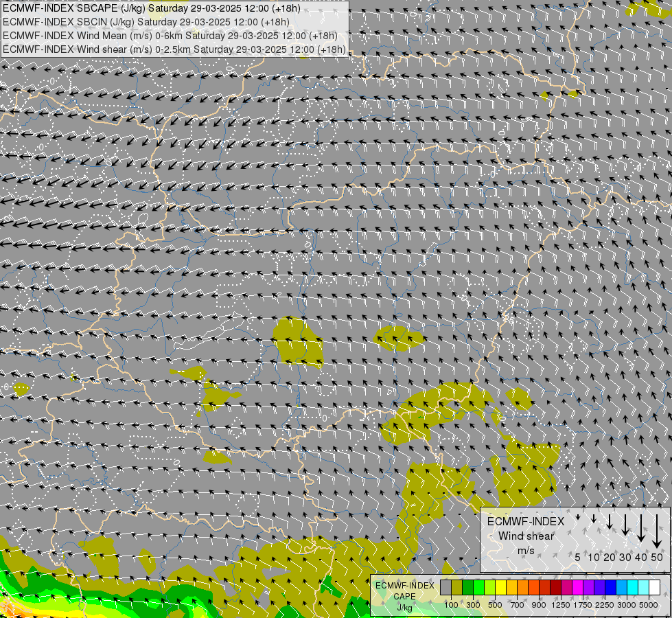Select the pink-magenta CAPE swatch after 1250
The image size is (672, 618).
click(x=566, y=588)
